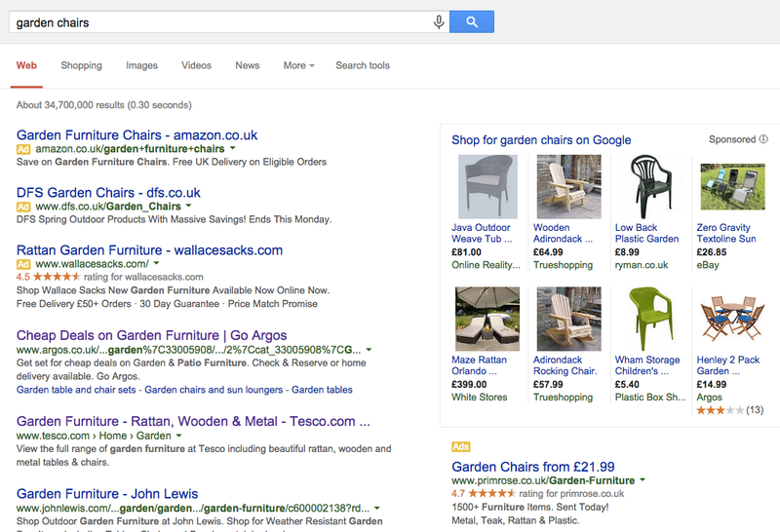Click the Henley star rating (13)
Viewport: 780px width, 532px height.
(x=729, y=410)
